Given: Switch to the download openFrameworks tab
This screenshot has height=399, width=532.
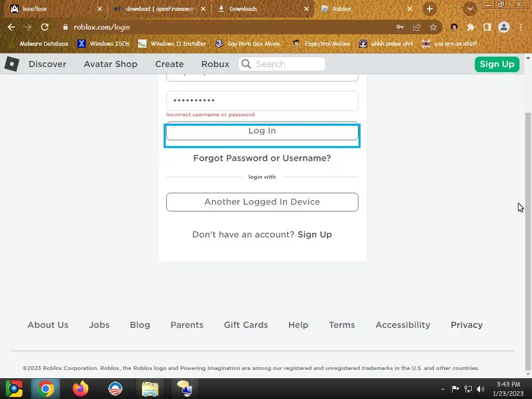Looking at the screenshot, I should (159, 9).
